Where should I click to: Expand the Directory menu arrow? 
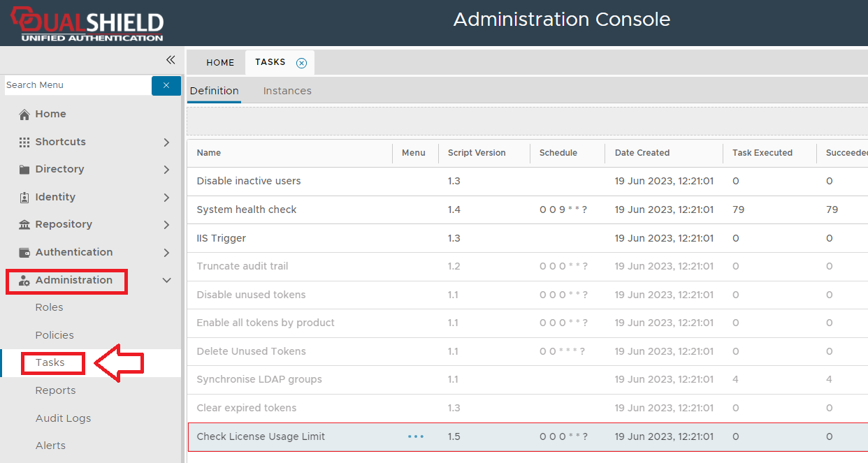click(166, 170)
